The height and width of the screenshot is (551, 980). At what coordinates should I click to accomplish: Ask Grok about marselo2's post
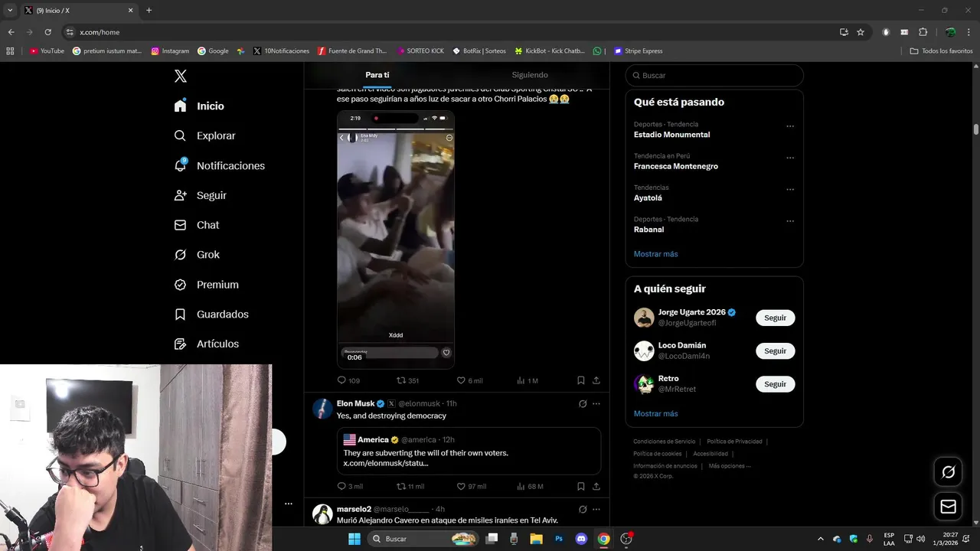[583, 510]
